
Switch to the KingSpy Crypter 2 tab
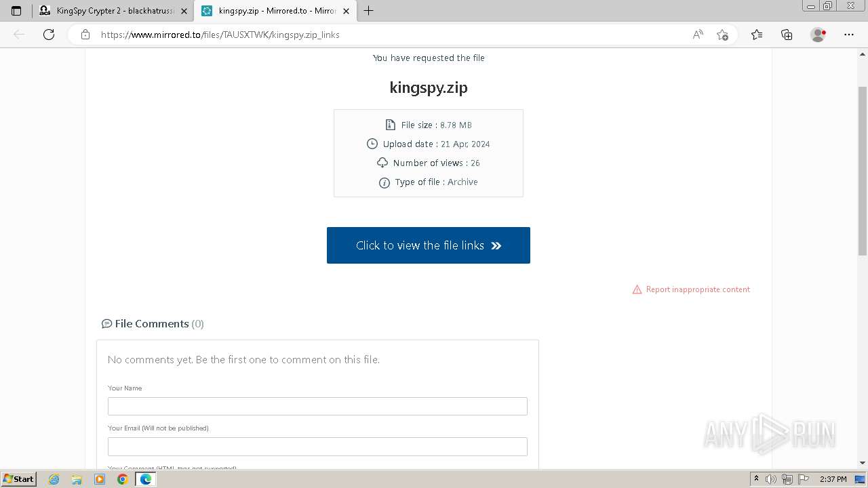113,11
